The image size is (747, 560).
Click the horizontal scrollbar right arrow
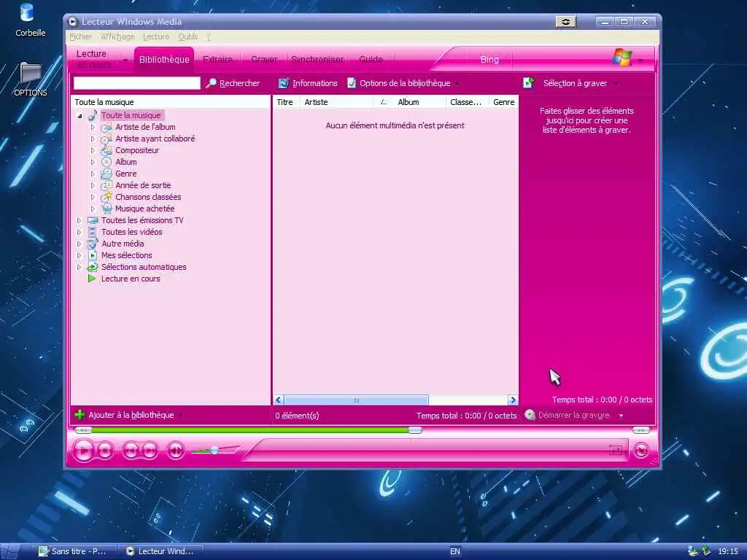(x=513, y=400)
